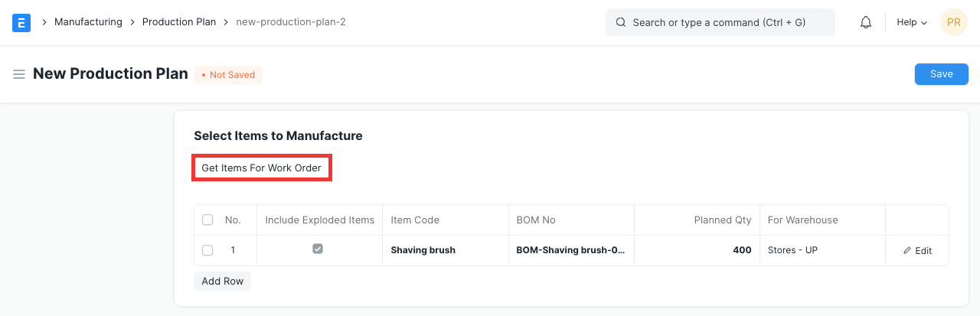This screenshot has width=980, height=316.
Task: Go to Manufacturing breadcrumb
Action: [x=88, y=22]
